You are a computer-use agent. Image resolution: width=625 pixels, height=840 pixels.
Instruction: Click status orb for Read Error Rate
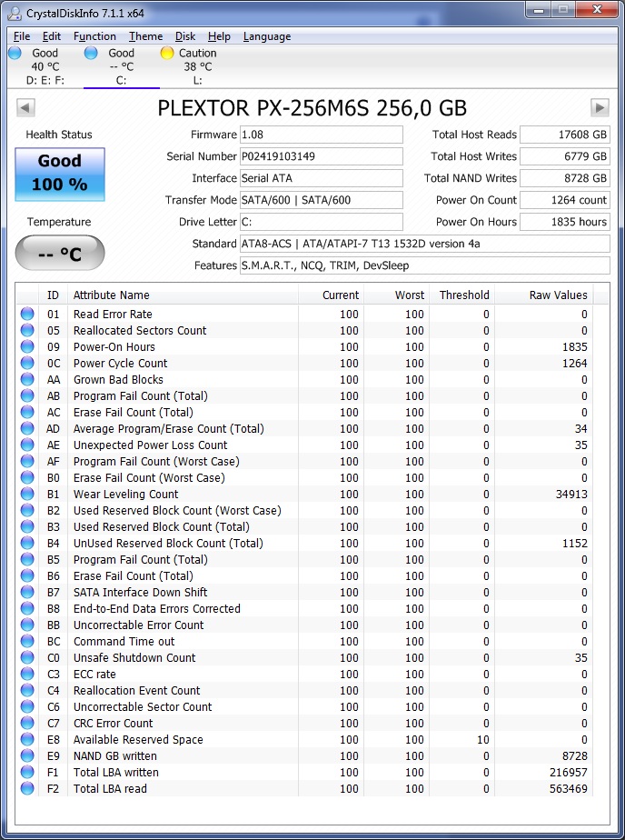(27, 314)
